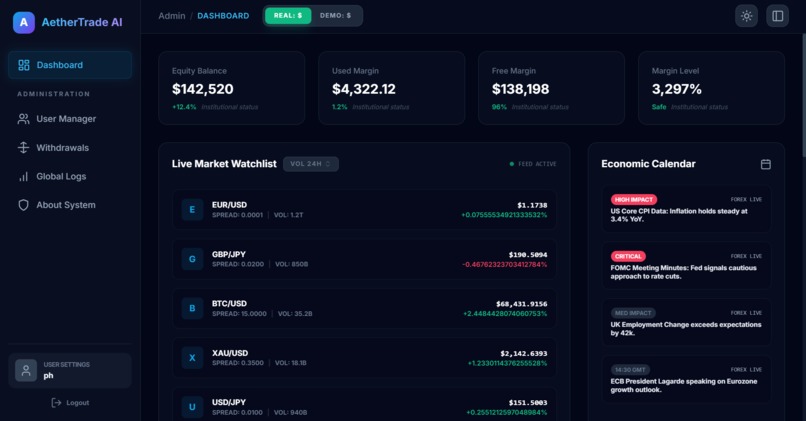The width and height of the screenshot is (806, 421).
Task: Click the About System shield icon
Action: point(23,205)
